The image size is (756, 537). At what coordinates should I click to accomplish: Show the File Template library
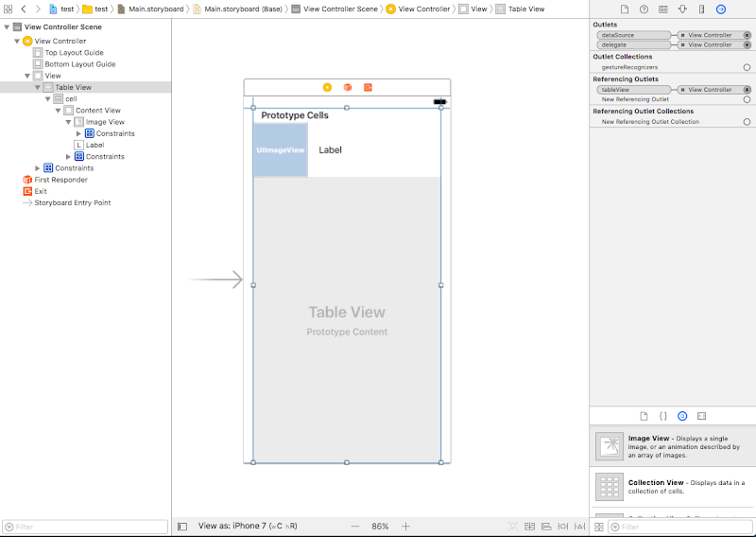pyautogui.click(x=644, y=416)
